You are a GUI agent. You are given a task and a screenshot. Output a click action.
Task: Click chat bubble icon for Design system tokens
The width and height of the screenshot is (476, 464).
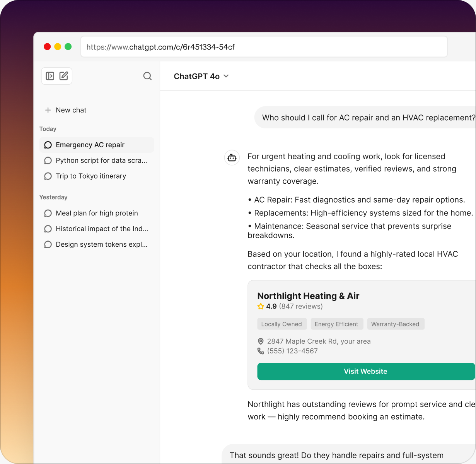tap(48, 245)
